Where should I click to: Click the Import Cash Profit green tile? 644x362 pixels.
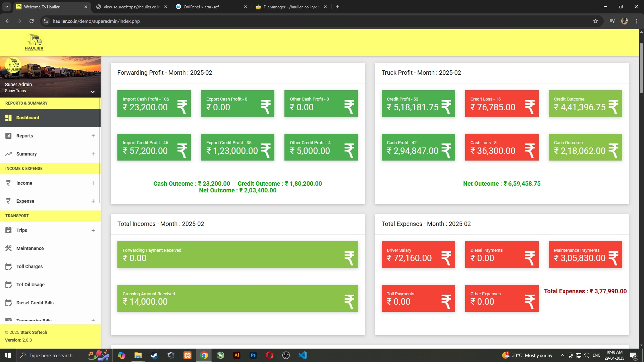coord(154,104)
